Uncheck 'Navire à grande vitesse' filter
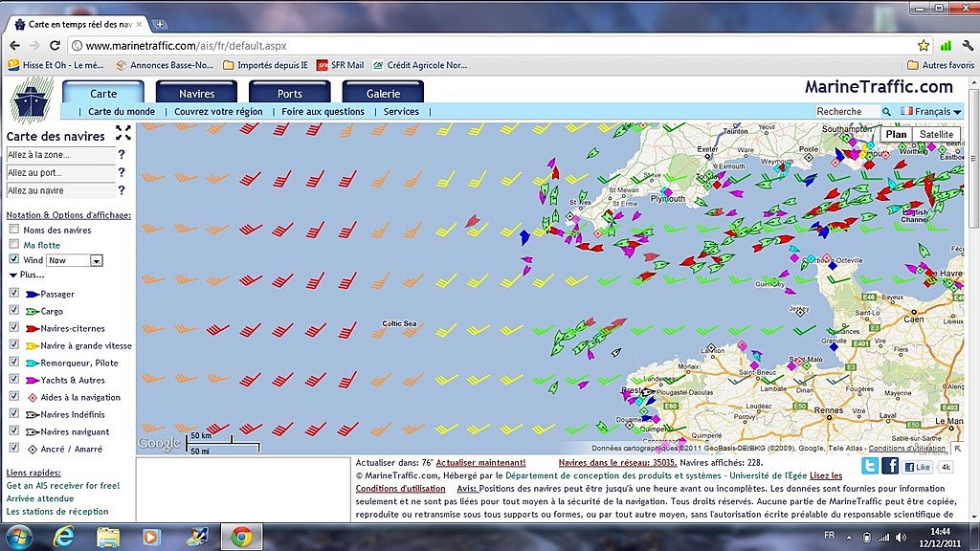 13,344
